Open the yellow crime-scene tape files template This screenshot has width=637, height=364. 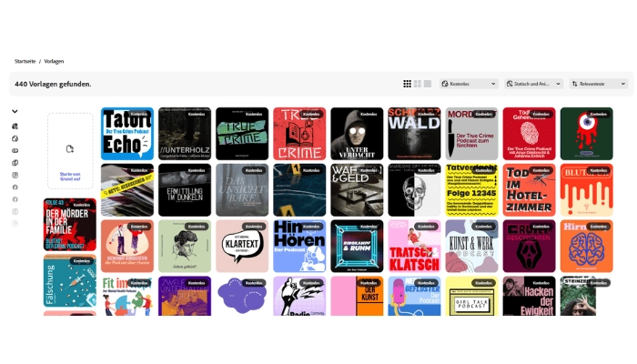coord(127,189)
